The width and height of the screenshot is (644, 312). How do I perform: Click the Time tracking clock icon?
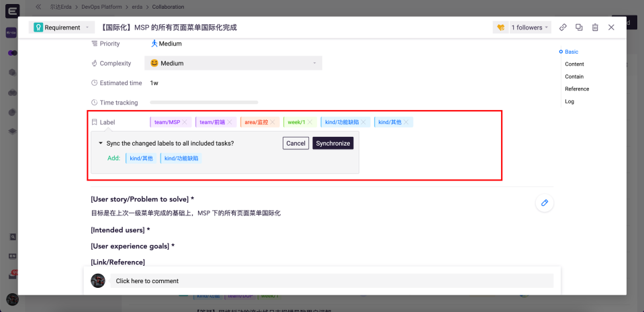[x=94, y=102]
